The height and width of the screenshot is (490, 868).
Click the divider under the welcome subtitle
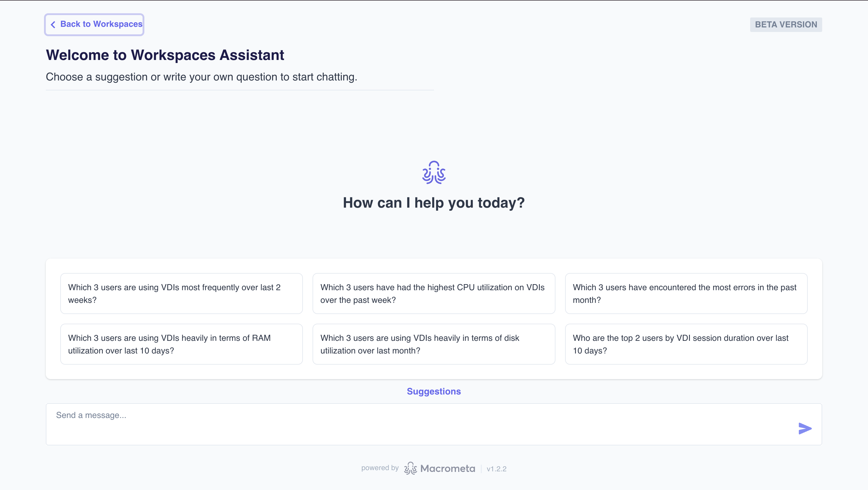[240, 90]
